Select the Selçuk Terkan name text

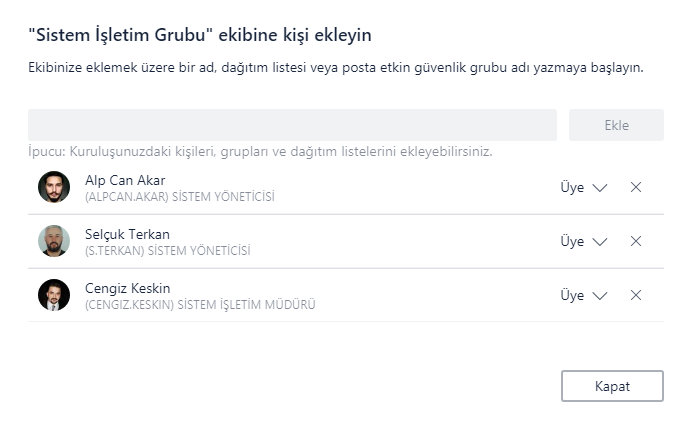tap(127, 234)
